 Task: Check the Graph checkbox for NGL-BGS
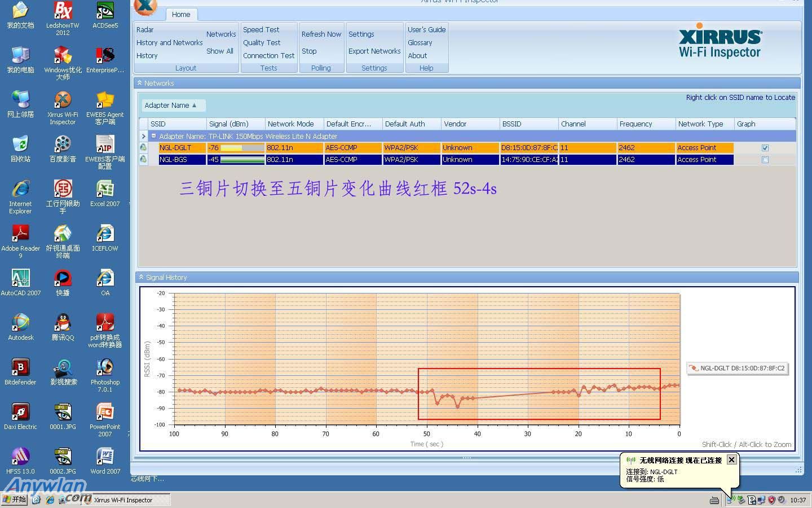[765, 160]
